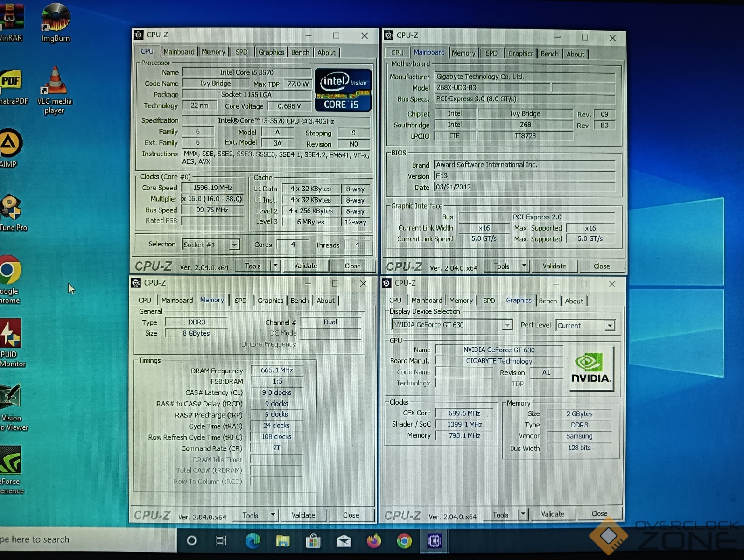This screenshot has width=744, height=560.
Task: Expand the Socket #1 selection dropdown
Action: [x=234, y=245]
